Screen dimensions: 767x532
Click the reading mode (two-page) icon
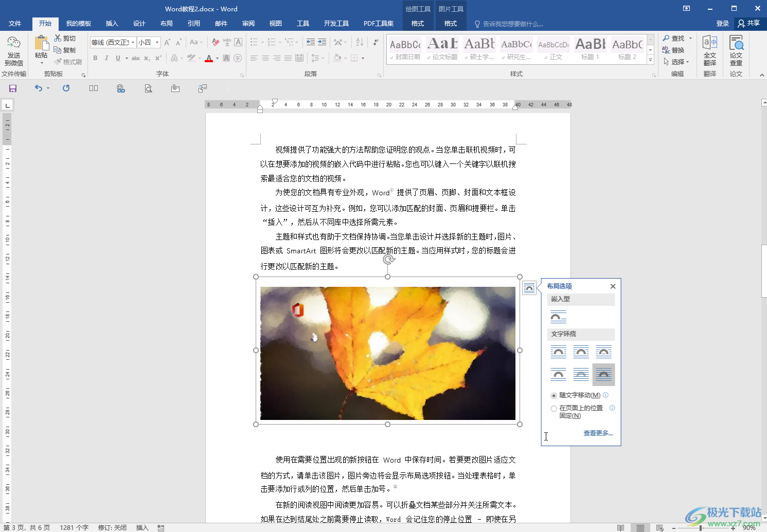pos(94,88)
